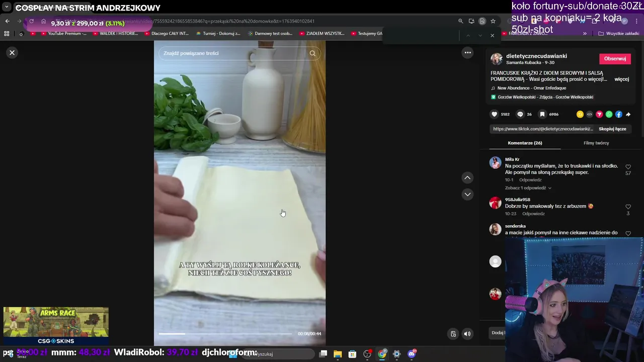
Task: Go to previous video with up arrow
Action: click(467, 177)
